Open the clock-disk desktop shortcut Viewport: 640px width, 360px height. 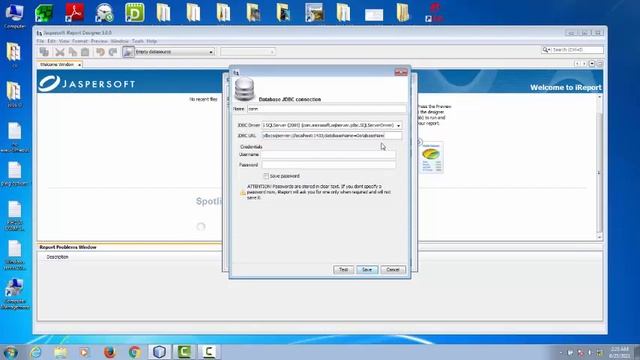(104, 13)
